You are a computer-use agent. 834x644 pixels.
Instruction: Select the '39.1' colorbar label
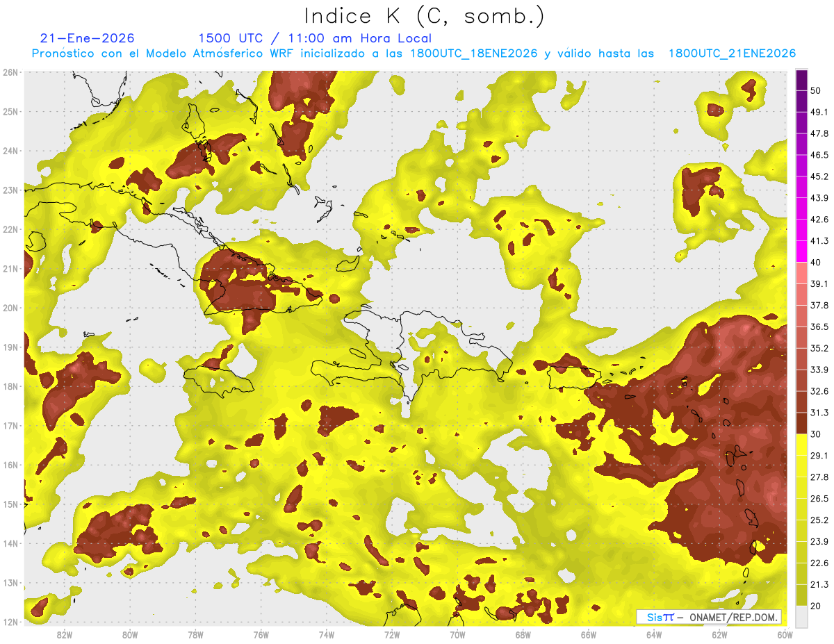pyautogui.click(x=819, y=283)
